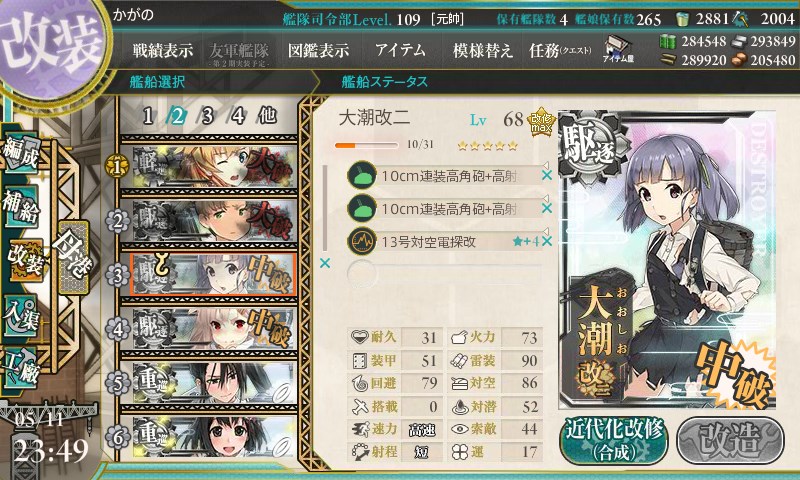The width and height of the screenshot is (800, 480).
Task: Click the 改造 remodel button
Action: [x=730, y=440]
